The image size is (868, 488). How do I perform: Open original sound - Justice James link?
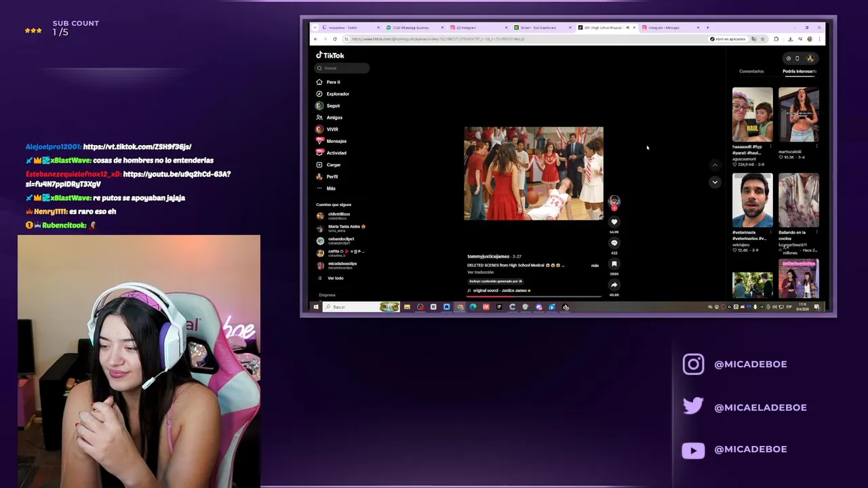(499, 291)
